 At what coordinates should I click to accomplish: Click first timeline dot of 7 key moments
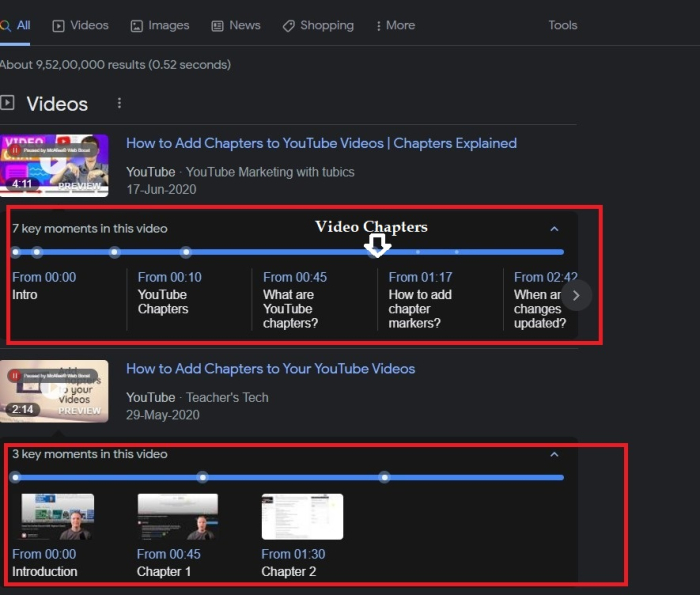(16, 252)
